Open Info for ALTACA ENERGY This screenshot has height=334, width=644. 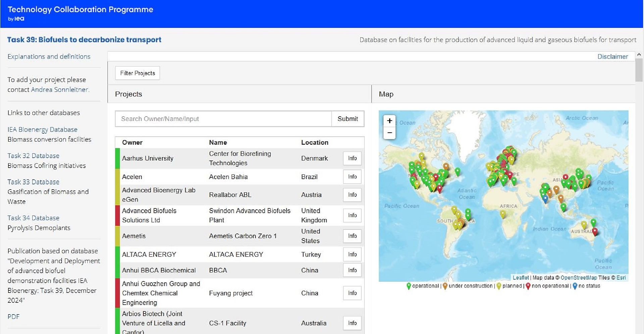[352, 254]
